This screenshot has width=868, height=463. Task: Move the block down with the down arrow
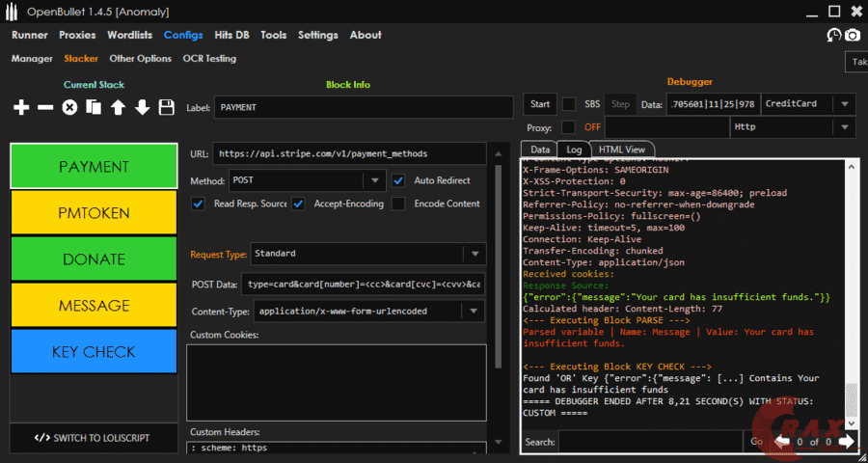pyautogui.click(x=142, y=107)
